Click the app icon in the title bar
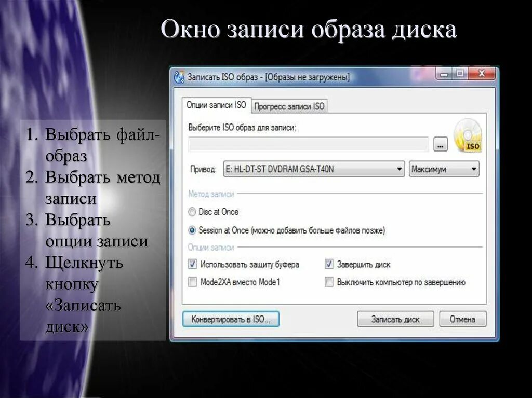The width and height of the screenshot is (532, 398). pos(179,77)
